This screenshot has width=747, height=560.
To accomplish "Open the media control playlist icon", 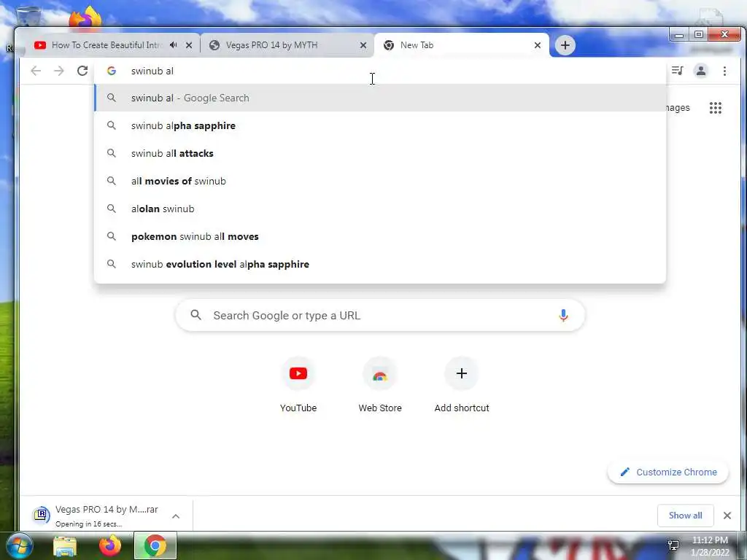I will click(x=677, y=71).
